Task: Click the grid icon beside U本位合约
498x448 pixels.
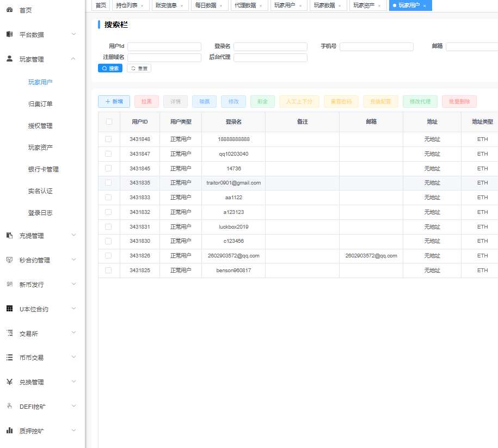Action: (x=9, y=309)
